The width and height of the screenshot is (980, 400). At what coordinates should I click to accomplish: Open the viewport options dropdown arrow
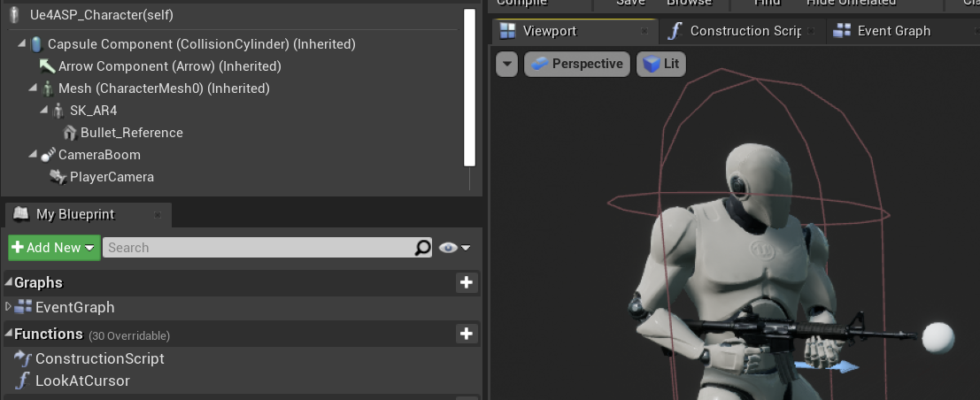click(x=506, y=65)
